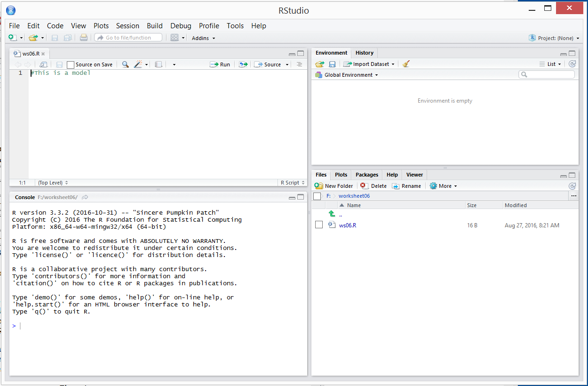Enable the Source on Save checkbox
This screenshot has width=588, height=386.
(x=71, y=64)
